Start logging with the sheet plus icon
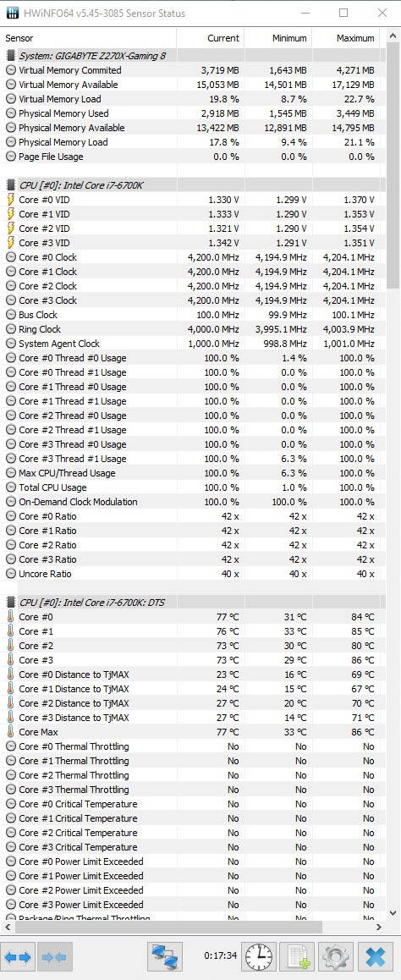Screen dimensions: 401x980 (x=297, y=957)
